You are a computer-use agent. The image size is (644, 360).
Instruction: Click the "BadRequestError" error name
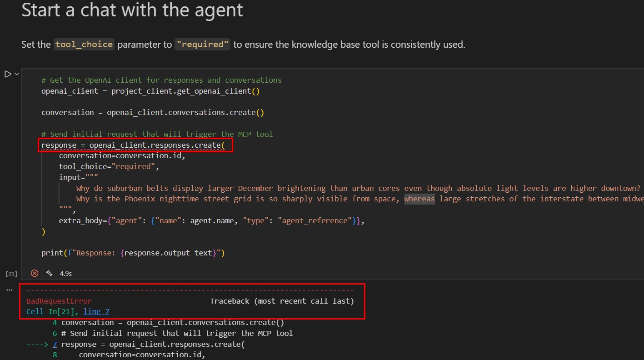(x=59, y=301)
